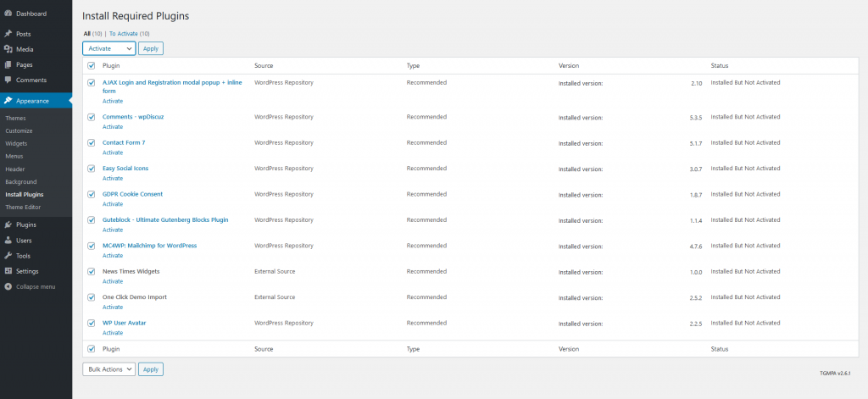Viewport: 868px width, 399px height.
Task: Open Background in Appearance submenu
Action: tap(21, 181)
